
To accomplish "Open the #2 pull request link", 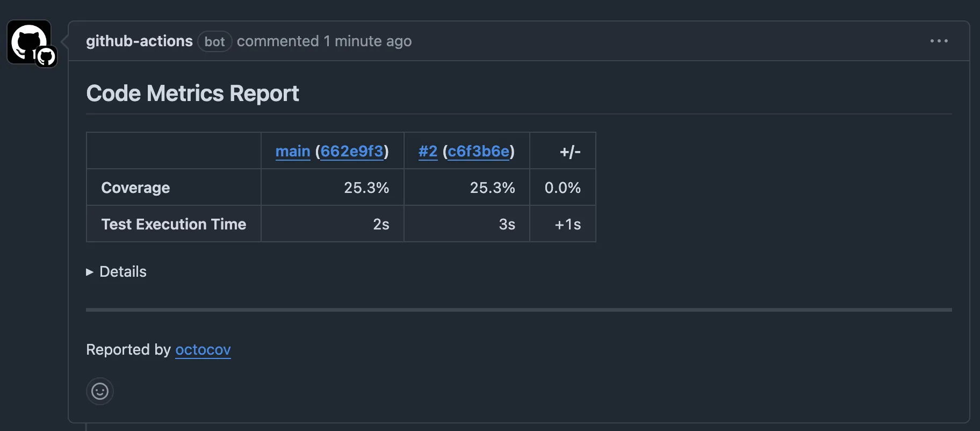I will click(428, 152).
